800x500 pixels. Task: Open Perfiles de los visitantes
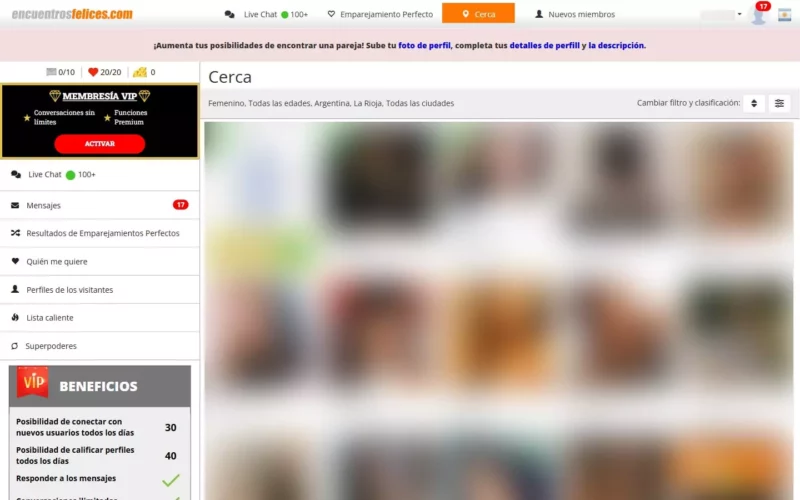100,290
